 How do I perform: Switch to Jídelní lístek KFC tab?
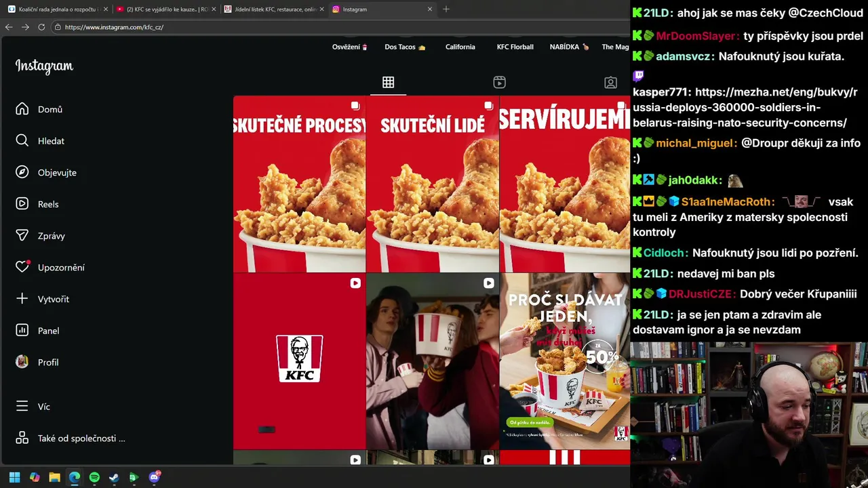(274, 9)
